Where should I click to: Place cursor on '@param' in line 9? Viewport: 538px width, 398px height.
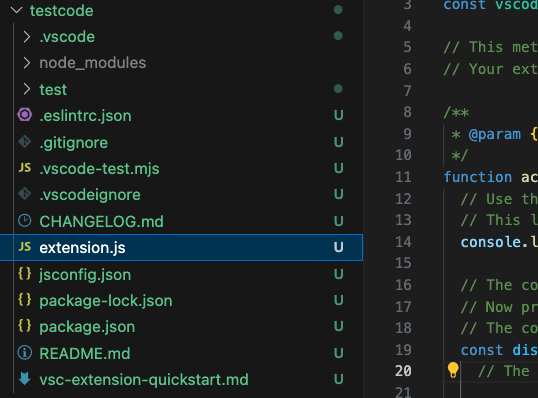[494, 134]
